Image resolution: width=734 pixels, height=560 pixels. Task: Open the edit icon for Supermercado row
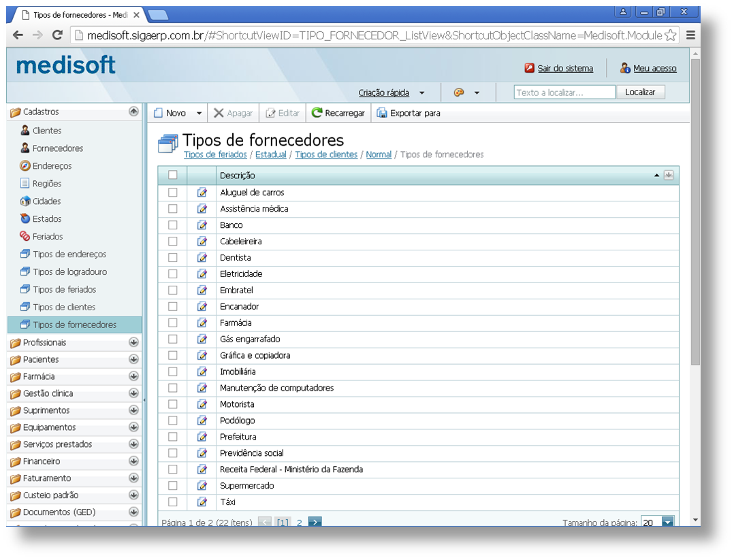tap(202, 486)
